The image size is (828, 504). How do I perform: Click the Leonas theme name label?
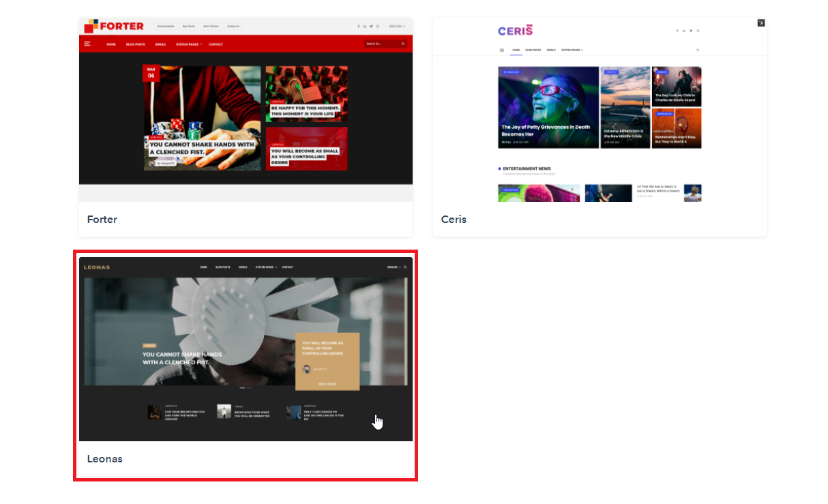[x=105, y=459]
